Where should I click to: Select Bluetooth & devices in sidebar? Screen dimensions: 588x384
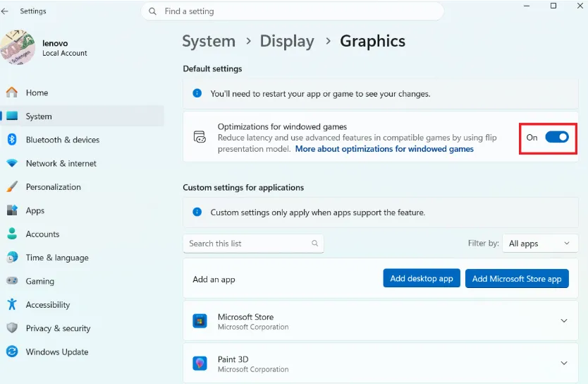click(x=82, y=140)
